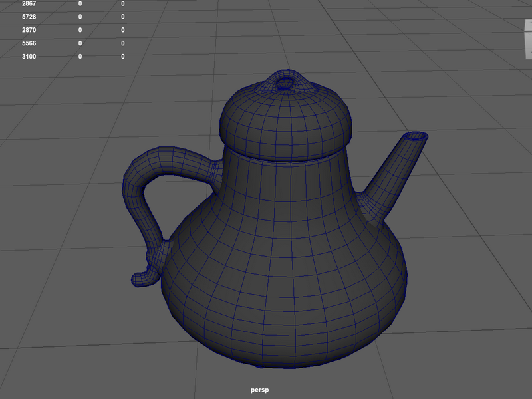
Task: Click the 2870 count value
Action: (x=29, y=30)
